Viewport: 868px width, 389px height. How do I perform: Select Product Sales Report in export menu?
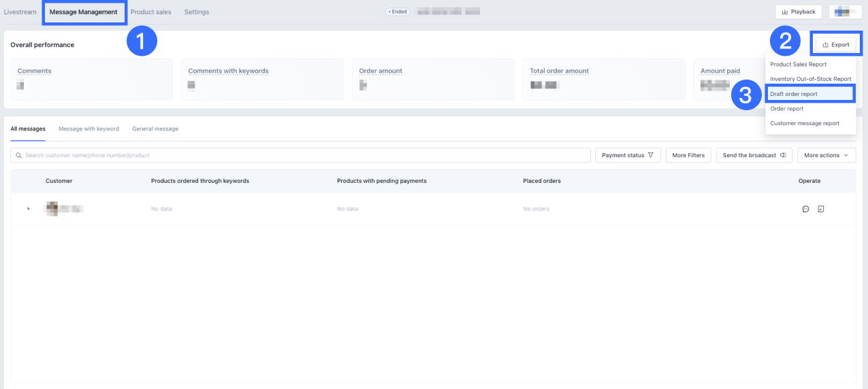tap(798, 65)
